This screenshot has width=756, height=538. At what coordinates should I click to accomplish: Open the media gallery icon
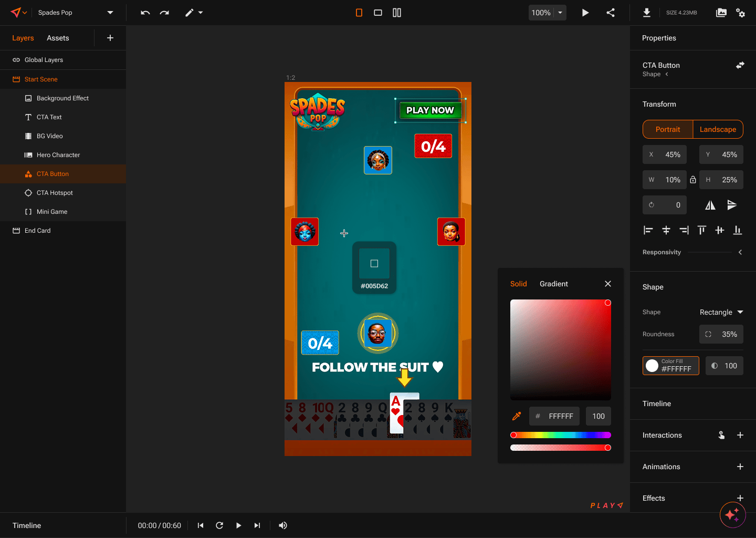pos(721,13)
